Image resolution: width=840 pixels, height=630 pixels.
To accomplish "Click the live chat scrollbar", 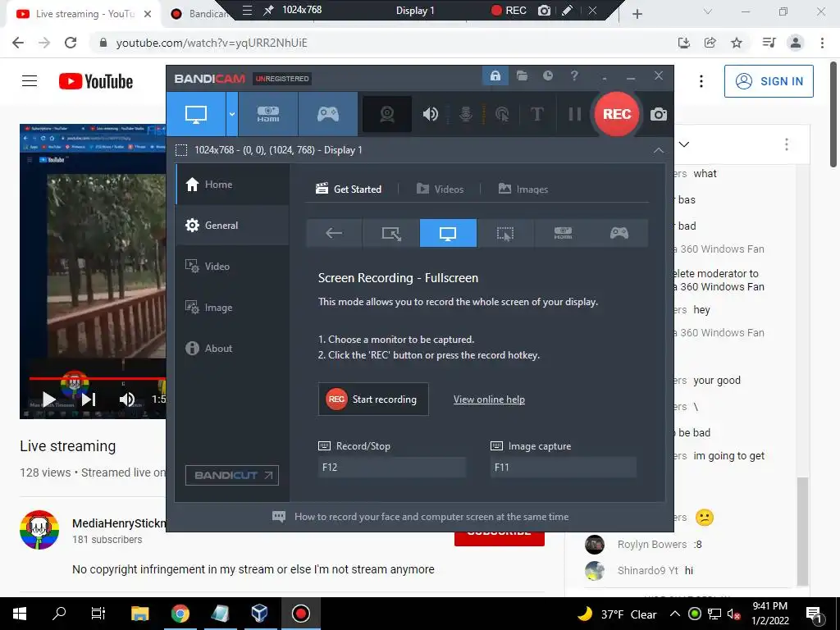I will pyautogui.click(x=802, y=531).
